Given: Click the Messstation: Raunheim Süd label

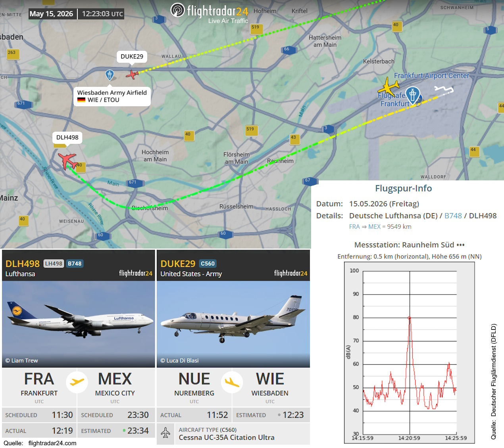Looking at the screenshot, I should pos(404,245).
